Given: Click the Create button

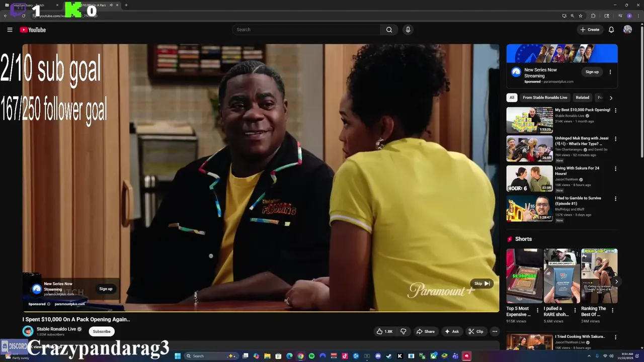Looking at the screenshot, I should click(590, 30).
